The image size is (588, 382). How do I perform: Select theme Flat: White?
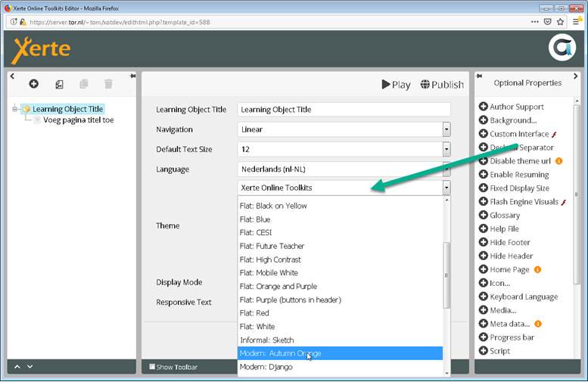pos(340,327)
